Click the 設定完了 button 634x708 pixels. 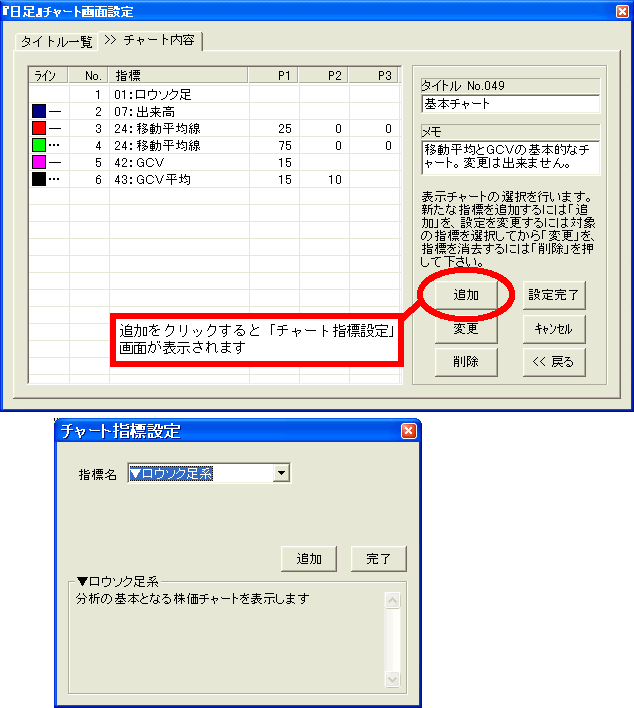[554, 295]
